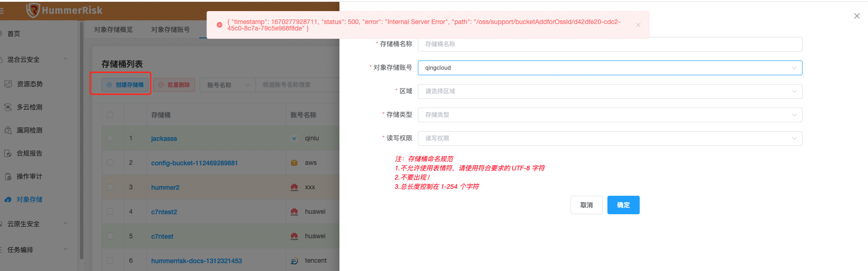Switch to the 对象存储概览 tab

(x=113, y=30)
